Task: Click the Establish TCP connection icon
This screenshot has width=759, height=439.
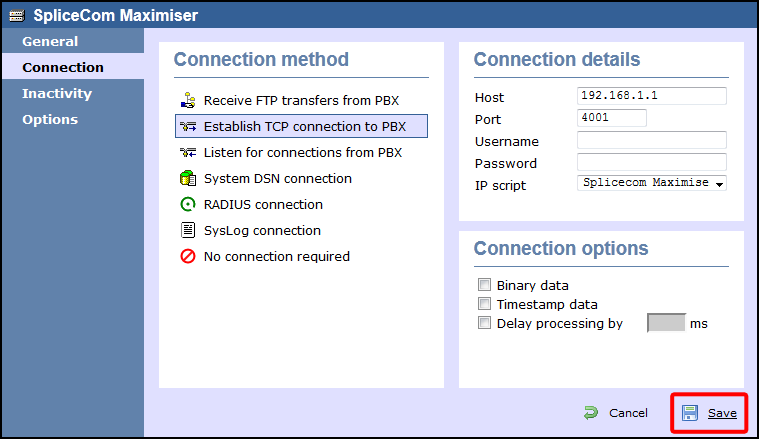Action: pyautogui.click(x=187, y=127)
